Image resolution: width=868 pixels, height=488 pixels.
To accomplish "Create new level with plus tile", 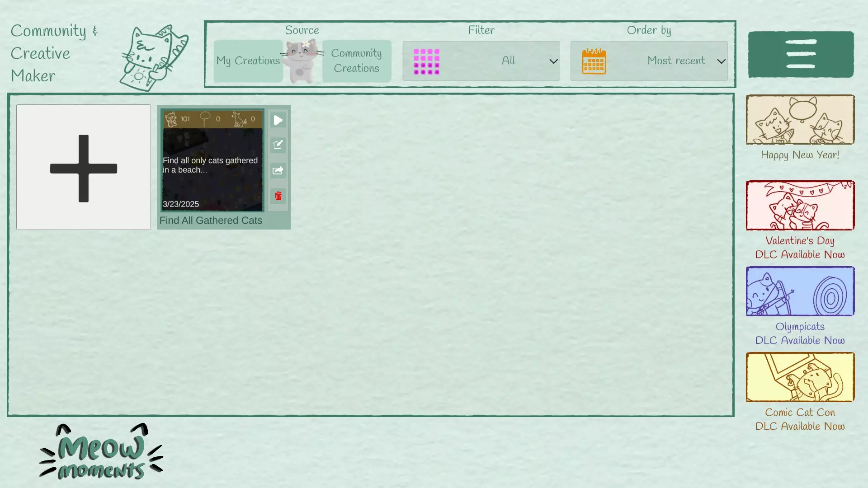I will 84,167.
